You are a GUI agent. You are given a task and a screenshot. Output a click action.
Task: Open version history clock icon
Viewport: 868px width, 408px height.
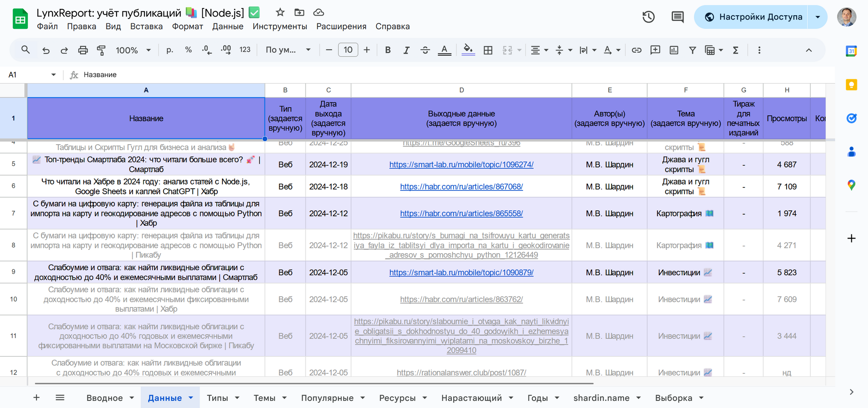[648, 17]
